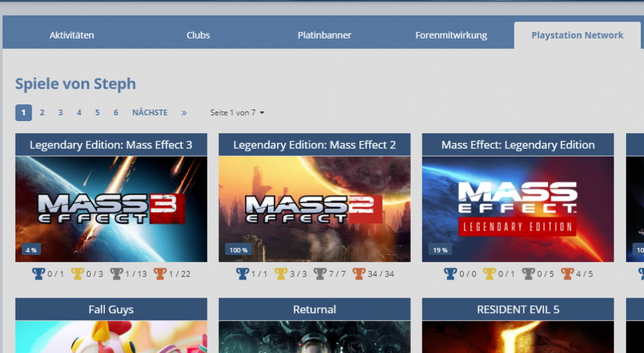This screenshot has width=644, height=353.
Task: Open the 'Seite 1 von 7' page dropdown
Action: click(x=237, y=113)
